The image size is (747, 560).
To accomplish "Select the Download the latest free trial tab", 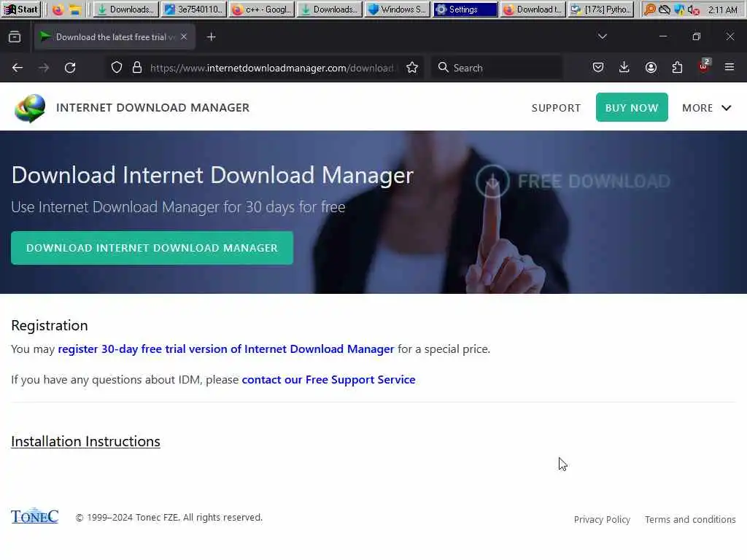I will coord(115,36).
